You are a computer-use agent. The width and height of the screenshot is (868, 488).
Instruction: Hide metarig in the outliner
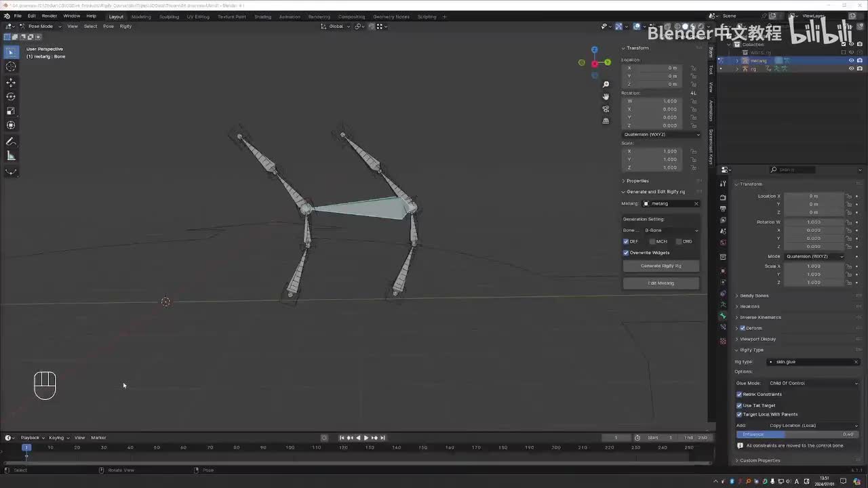(x=852, y=60)
